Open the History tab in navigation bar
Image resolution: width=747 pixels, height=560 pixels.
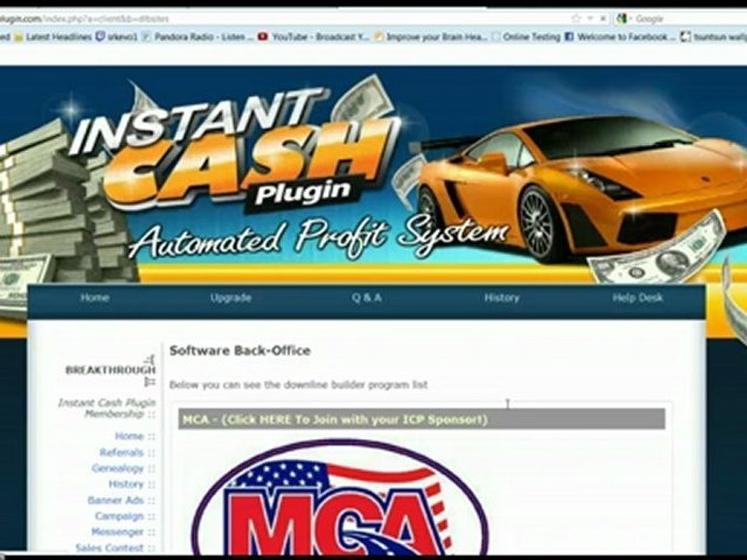[x=502, y=298]
